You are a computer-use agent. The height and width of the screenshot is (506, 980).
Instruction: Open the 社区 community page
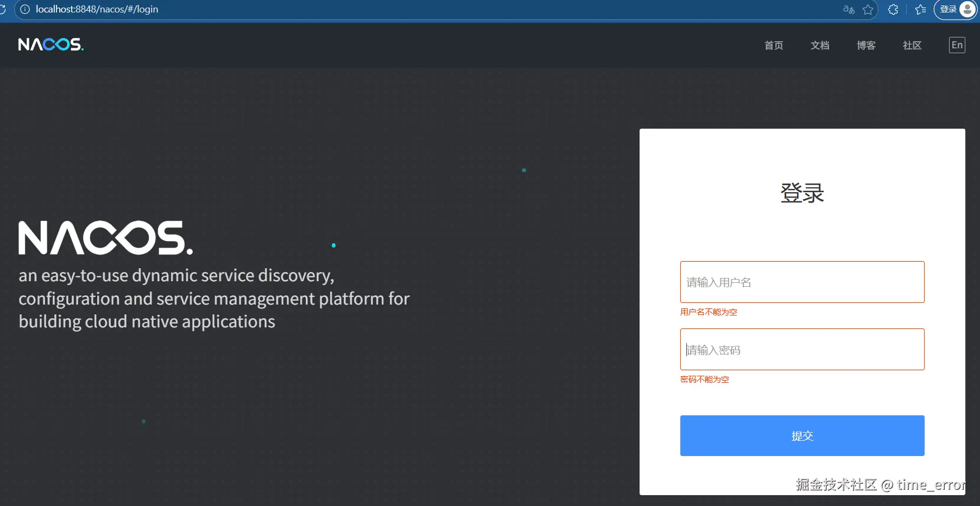click(912, 46)
